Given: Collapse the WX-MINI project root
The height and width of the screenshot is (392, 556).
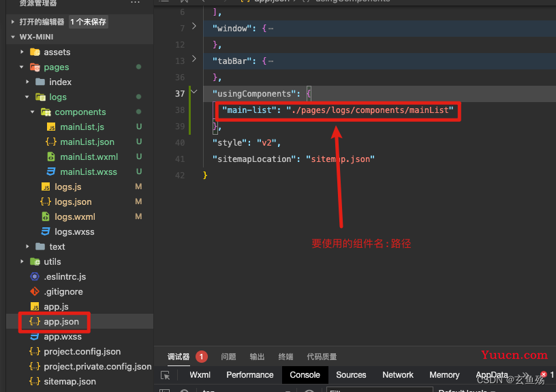Looking at the screenshot, I should (13, 37).
